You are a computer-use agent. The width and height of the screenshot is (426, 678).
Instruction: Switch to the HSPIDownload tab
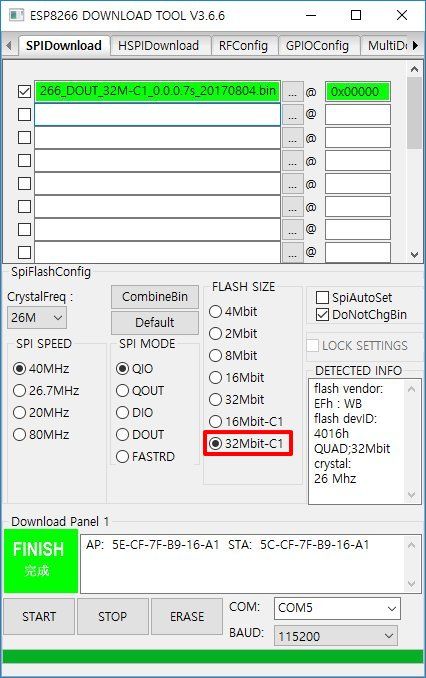158,45
